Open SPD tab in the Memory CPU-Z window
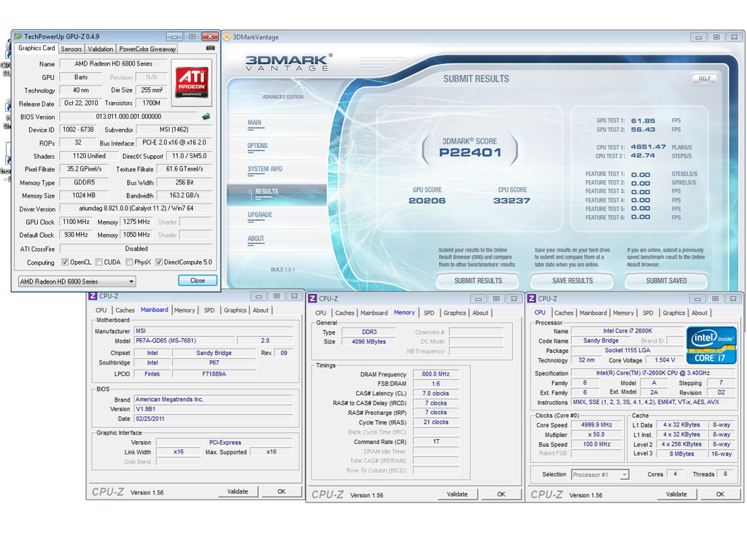Screen dimensions: 747x560 coord(429,314)
